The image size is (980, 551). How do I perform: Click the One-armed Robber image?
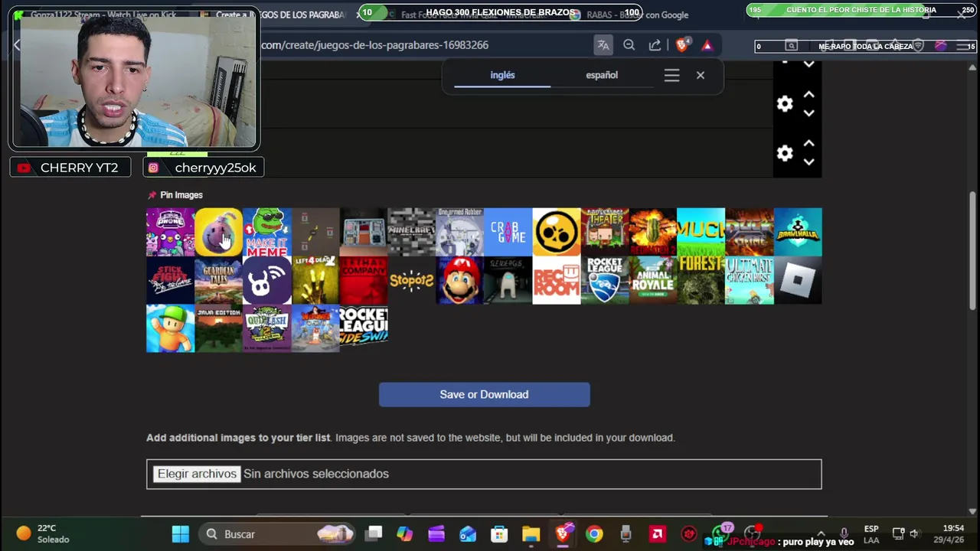tap(459, 232)
